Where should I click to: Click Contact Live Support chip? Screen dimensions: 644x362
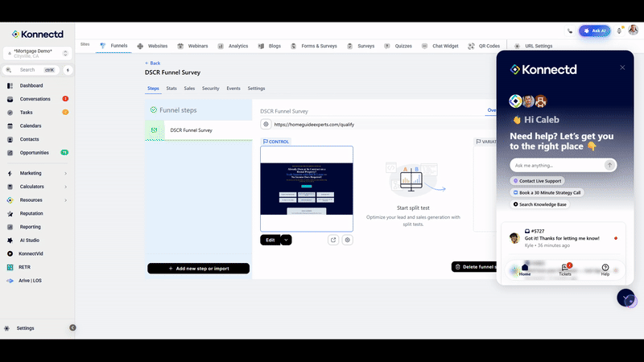[537, 181]
